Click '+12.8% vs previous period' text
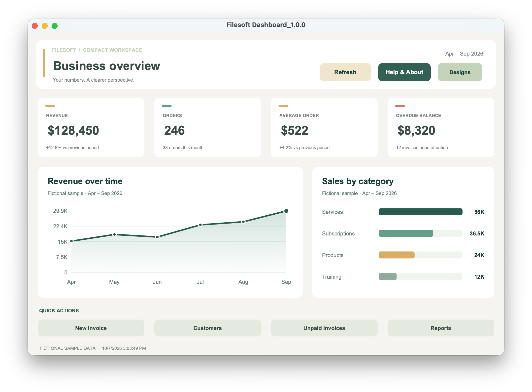 pyautogui.click(x=72, y=148)
